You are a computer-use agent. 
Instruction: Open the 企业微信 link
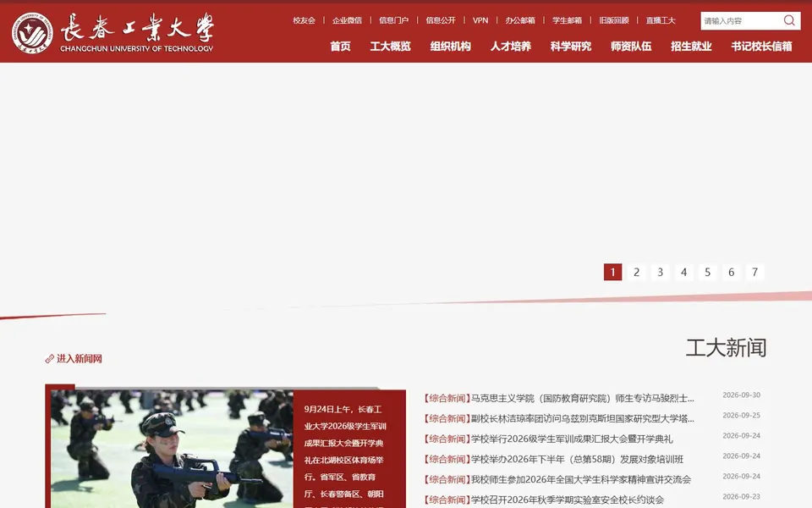pyautogui.click(x=347, y=20)
